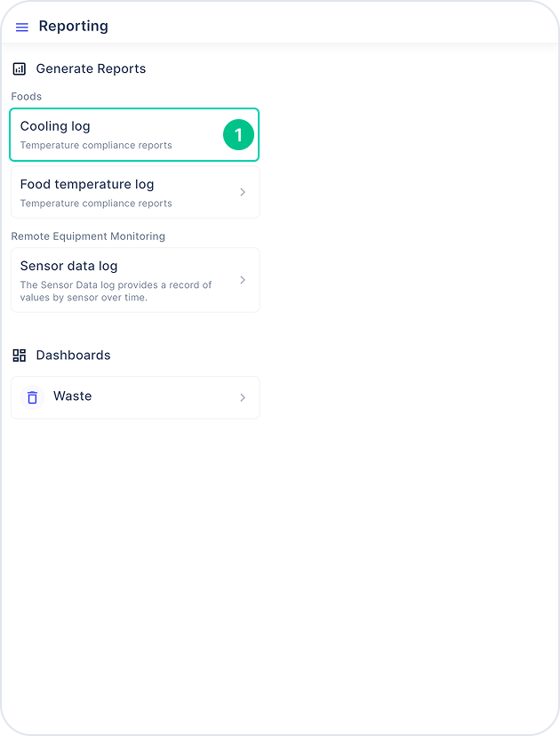
Task: Open the hamburger navigation menu
Action: [22, 28]
